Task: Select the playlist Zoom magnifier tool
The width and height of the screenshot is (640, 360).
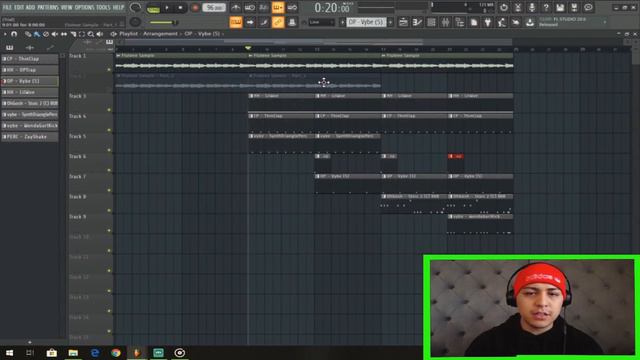Action: pyautogui.click(x=91, y=34)
